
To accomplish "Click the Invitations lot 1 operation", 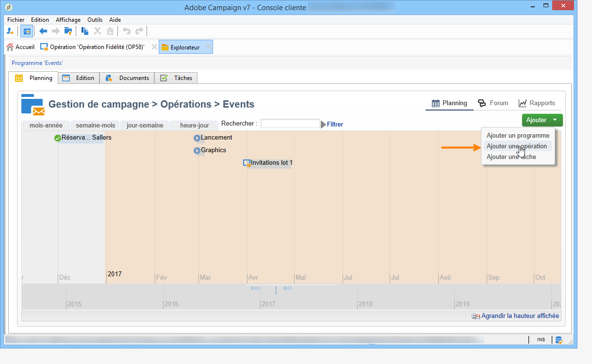I will pyautogui.click(x=272, y=163).
